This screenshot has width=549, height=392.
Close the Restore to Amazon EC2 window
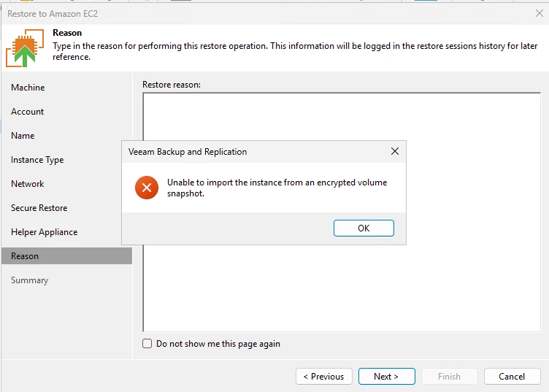[x=539, y=13]
